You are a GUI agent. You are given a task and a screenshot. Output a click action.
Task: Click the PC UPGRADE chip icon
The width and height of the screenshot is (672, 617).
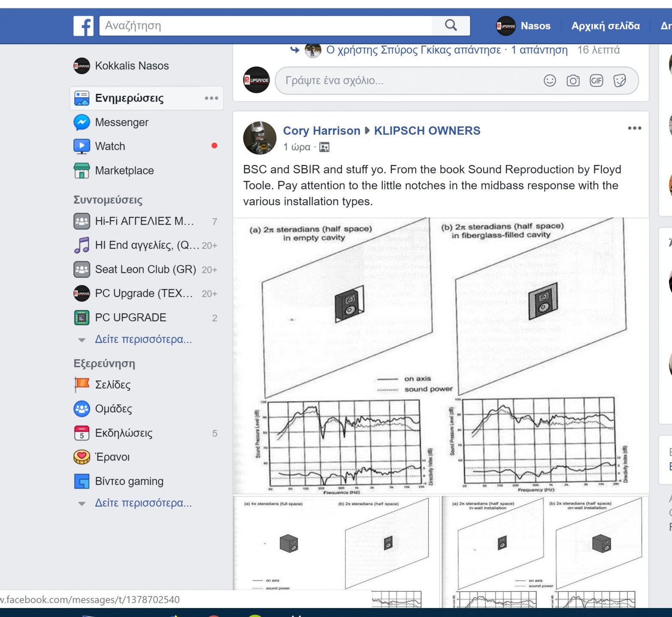pyautogui.click(x=82, y=318)
